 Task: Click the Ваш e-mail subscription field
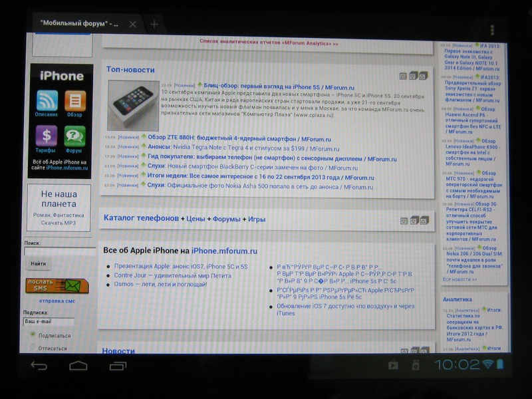[x=49, y=321]
